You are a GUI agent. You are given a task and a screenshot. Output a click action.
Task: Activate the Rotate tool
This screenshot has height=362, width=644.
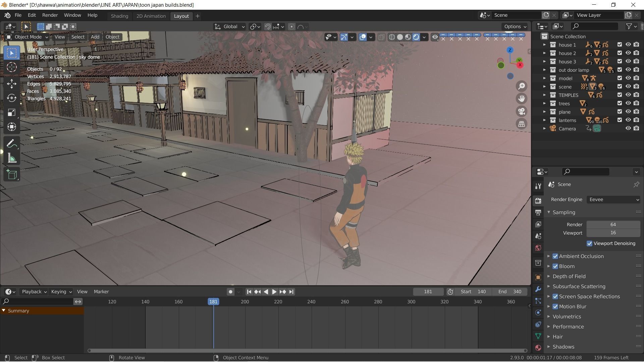(x=12, y=98)
